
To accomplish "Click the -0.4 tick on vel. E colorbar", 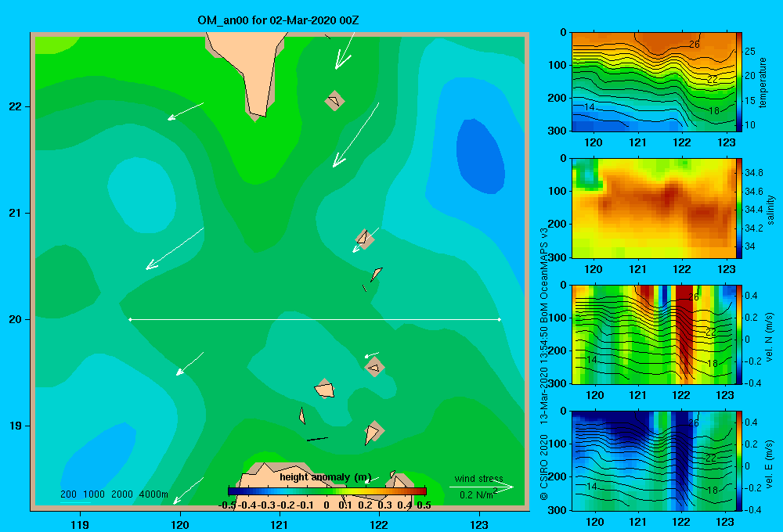I will tap(752, 509).
